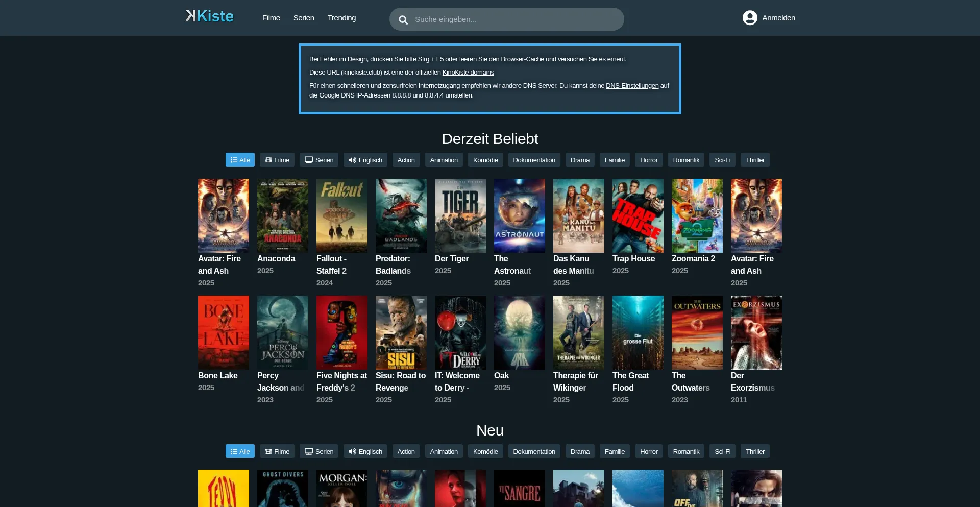The width and height of the screenshot is (980, 507).
Task: Open The Outwaters poster
Action: (697, 332)
